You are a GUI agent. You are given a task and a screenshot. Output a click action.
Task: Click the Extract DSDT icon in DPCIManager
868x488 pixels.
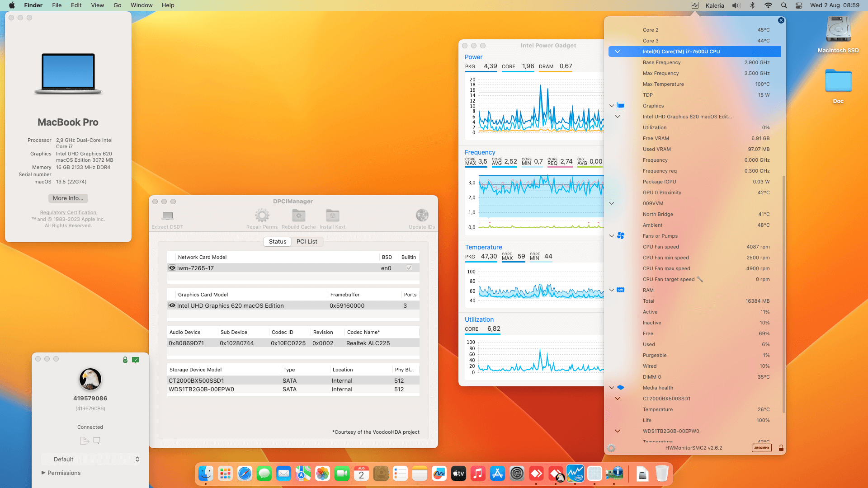coord(167,216)
